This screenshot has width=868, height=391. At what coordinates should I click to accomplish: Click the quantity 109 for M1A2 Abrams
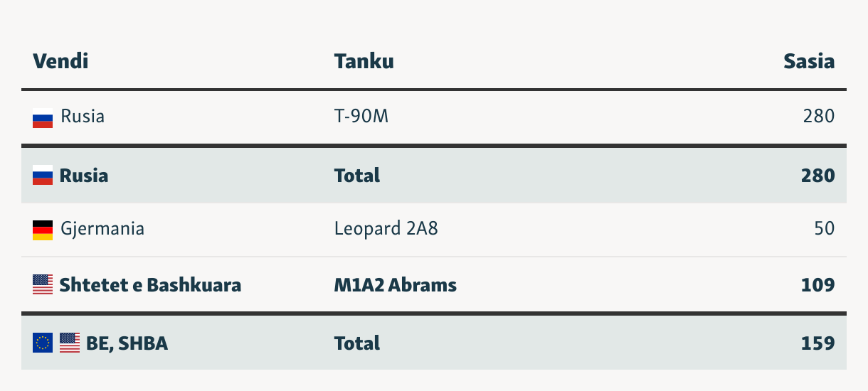818,285
